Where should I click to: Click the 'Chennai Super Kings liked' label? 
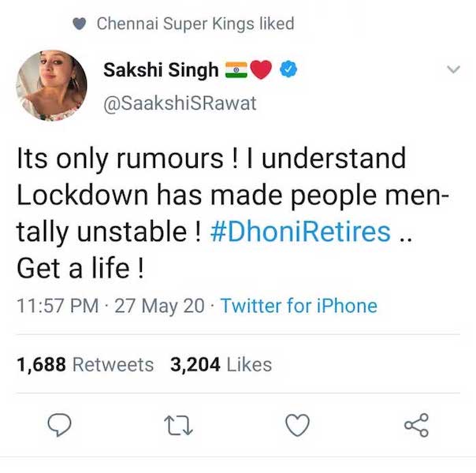coord(195,24)
